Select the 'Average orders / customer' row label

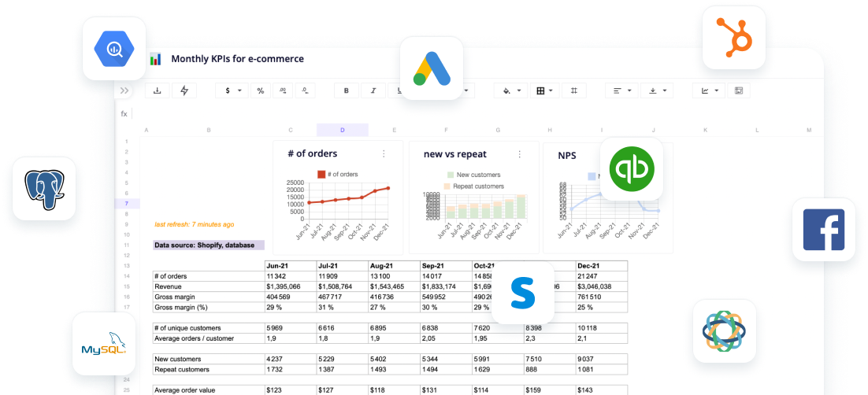(209, 338)
